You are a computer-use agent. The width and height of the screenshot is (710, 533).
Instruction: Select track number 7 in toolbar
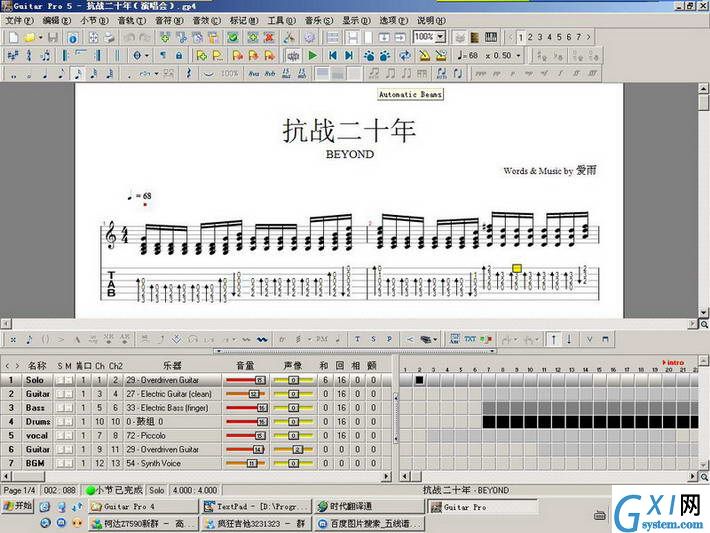[578, 37]
